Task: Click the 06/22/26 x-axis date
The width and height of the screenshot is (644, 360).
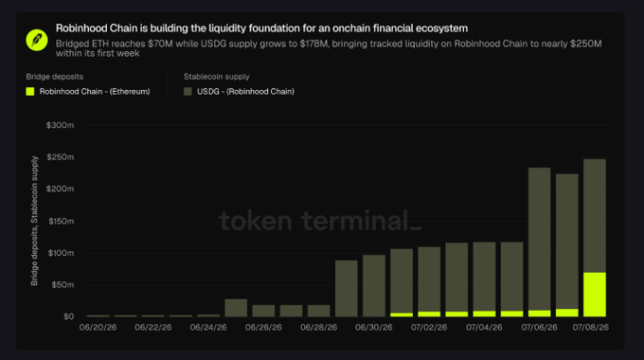Action: (152, 327)
